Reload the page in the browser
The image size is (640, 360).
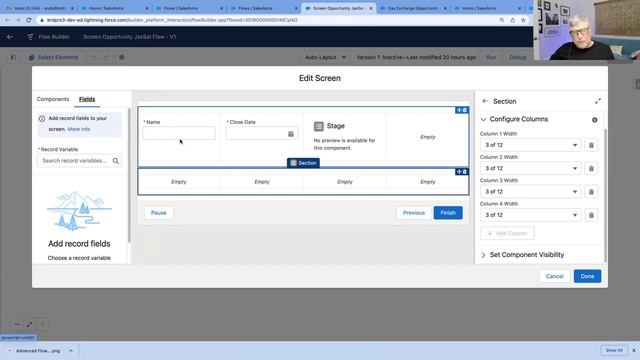29,20
